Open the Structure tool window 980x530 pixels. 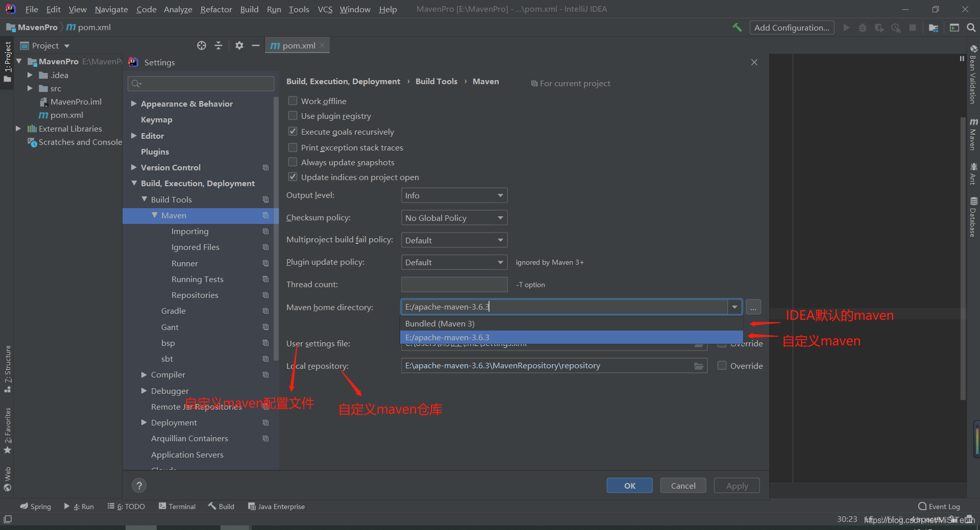tap(8, 368)
